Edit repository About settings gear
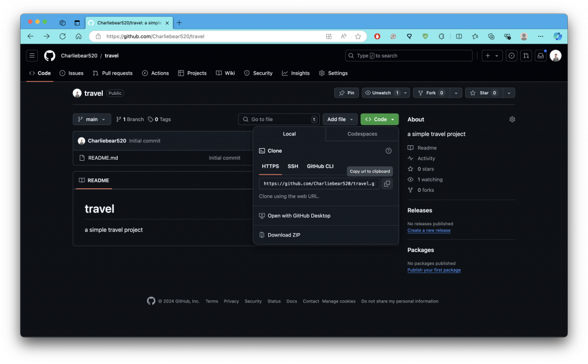Viewport: 588px width, 364px height. point(512,119)
